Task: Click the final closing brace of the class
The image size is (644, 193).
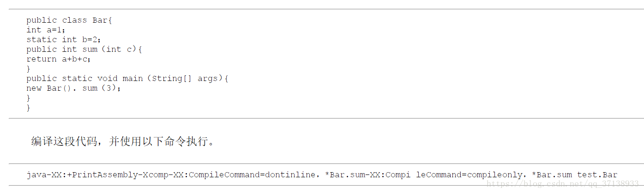Action: pos(28,108)
